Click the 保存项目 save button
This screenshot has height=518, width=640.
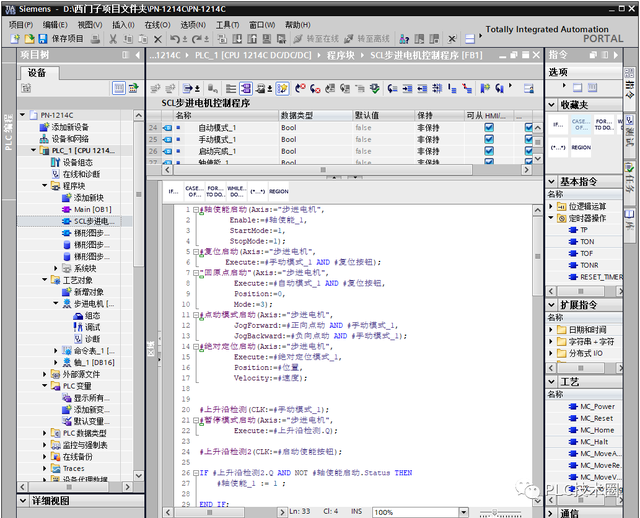61,39
